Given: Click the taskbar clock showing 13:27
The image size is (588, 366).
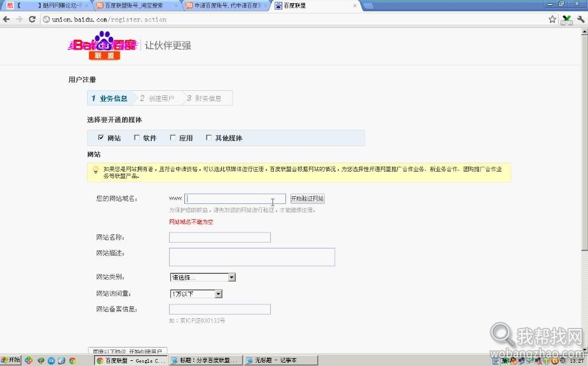Looking at the screenshot, I should tap(577, 361).
